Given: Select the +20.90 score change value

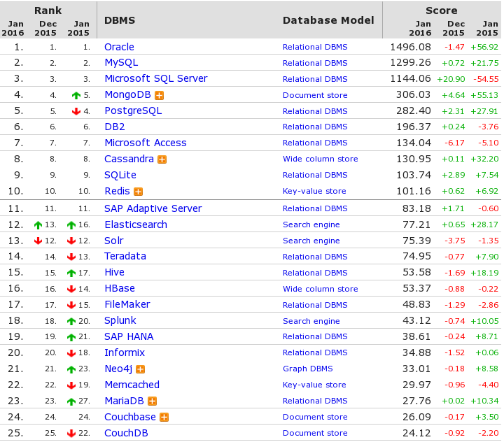Looking at the screenshot, I should (x=451, y=79).
